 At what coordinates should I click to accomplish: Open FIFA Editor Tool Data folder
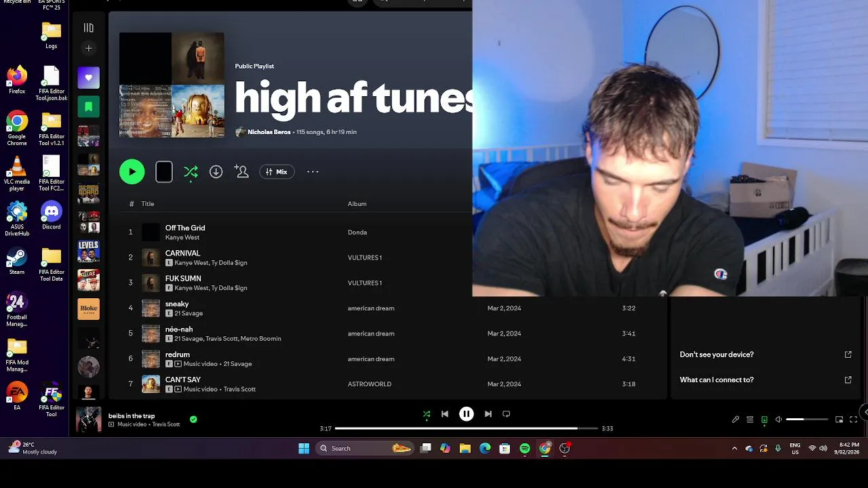(x=52, y=265)
